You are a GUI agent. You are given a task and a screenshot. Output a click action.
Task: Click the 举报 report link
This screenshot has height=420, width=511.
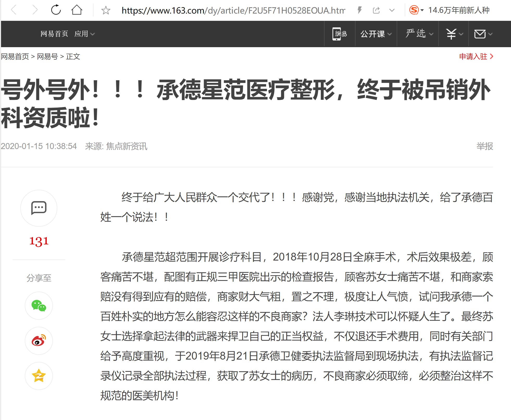(485, 146)
